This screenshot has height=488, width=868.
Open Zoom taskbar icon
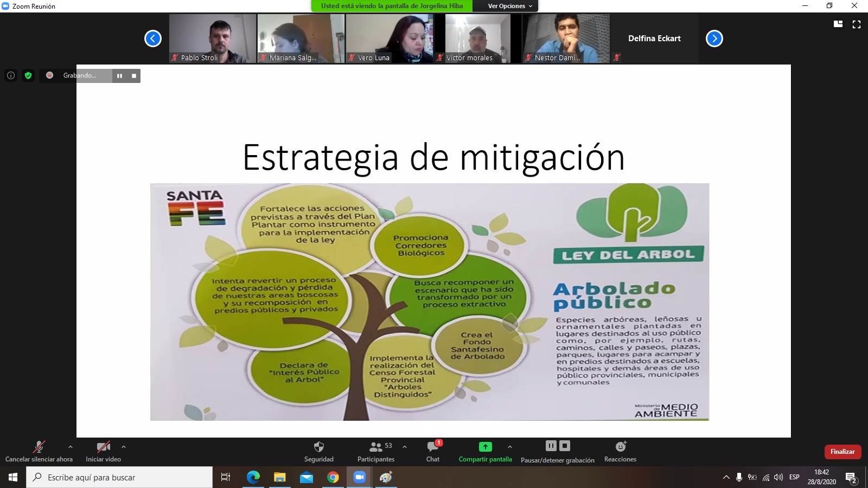tap(359, 477)
